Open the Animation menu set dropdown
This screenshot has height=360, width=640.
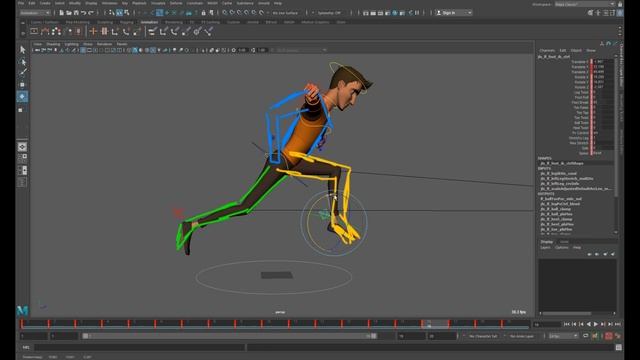[35, 13]
